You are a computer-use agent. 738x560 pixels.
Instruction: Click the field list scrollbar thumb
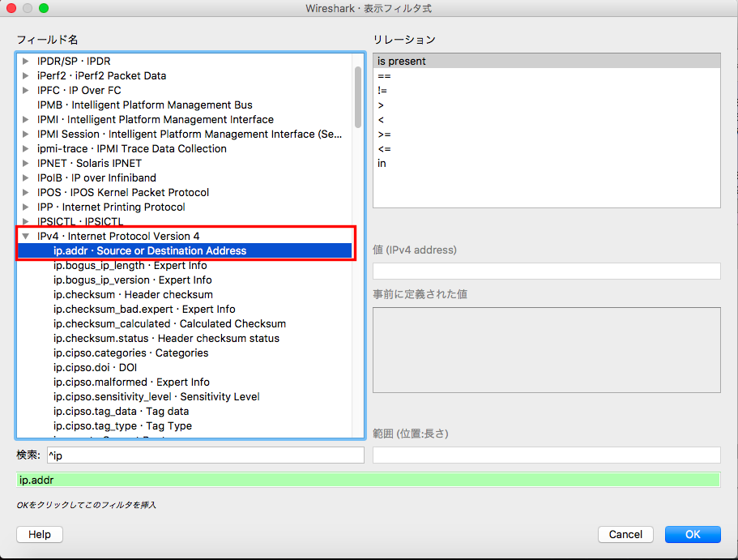tap(358, 97)
